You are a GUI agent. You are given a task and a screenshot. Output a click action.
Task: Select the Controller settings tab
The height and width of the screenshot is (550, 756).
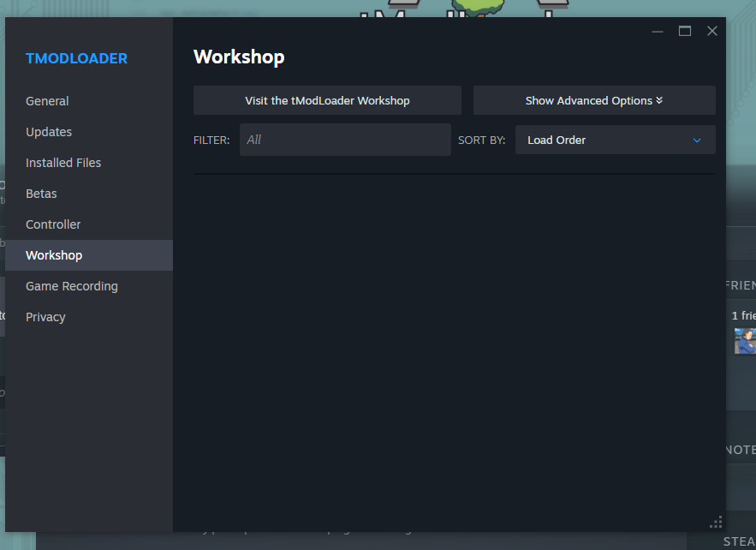[89, 224]
